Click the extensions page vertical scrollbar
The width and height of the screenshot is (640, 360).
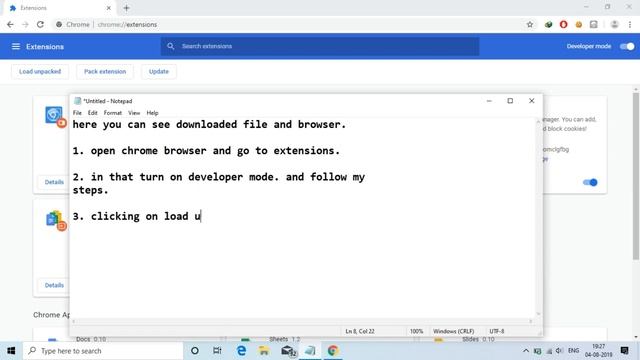point(636,176)
